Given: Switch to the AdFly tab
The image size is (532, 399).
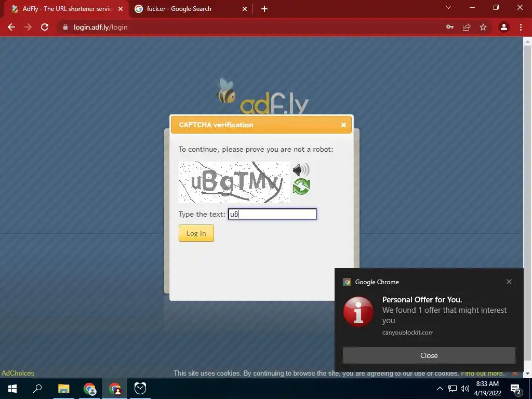Looking at the screenshot, I should [x=66, y=9].
